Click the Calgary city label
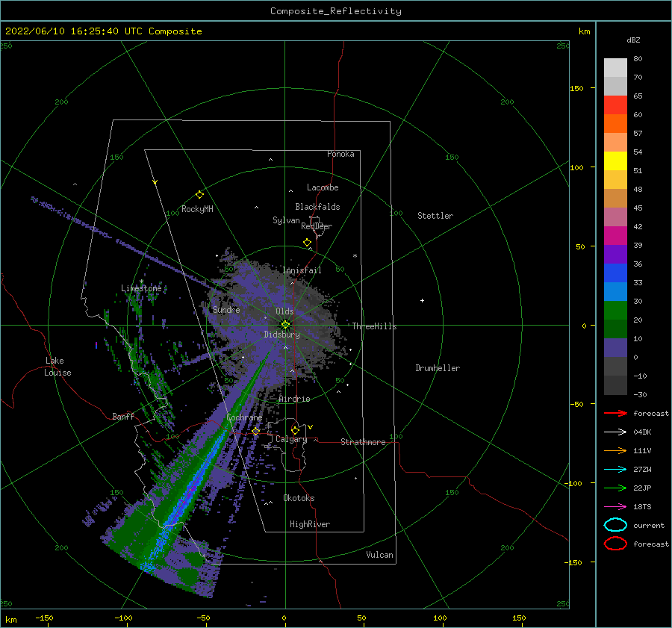 (291, 439)
